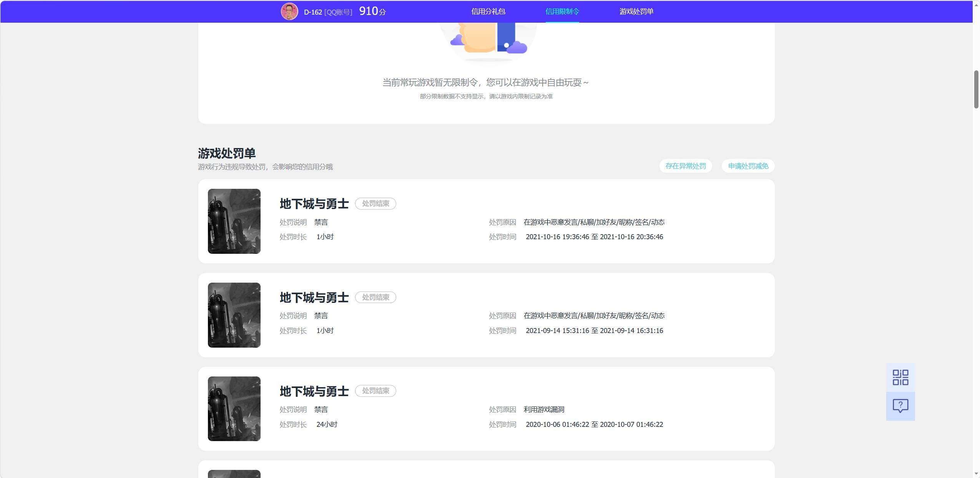Click the D-162 user avatar

tap(289, 12)
